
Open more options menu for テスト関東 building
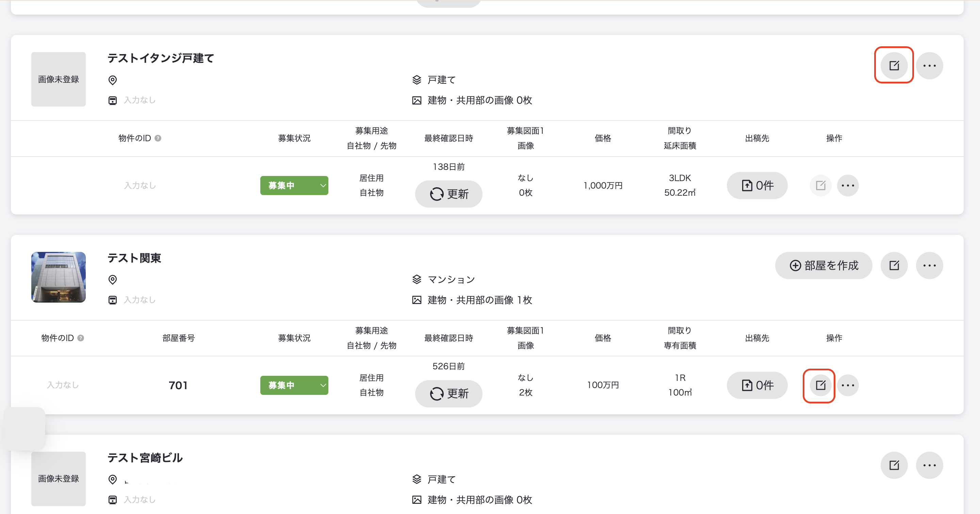point(929,265)
